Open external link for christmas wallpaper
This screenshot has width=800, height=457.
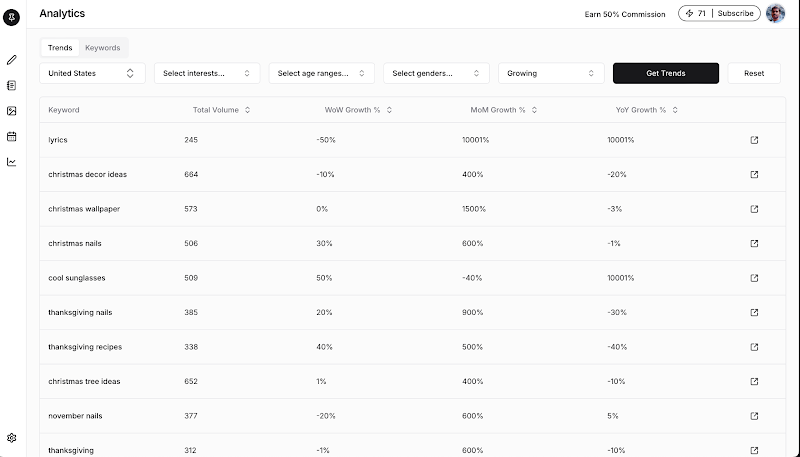tap(754, 209)
